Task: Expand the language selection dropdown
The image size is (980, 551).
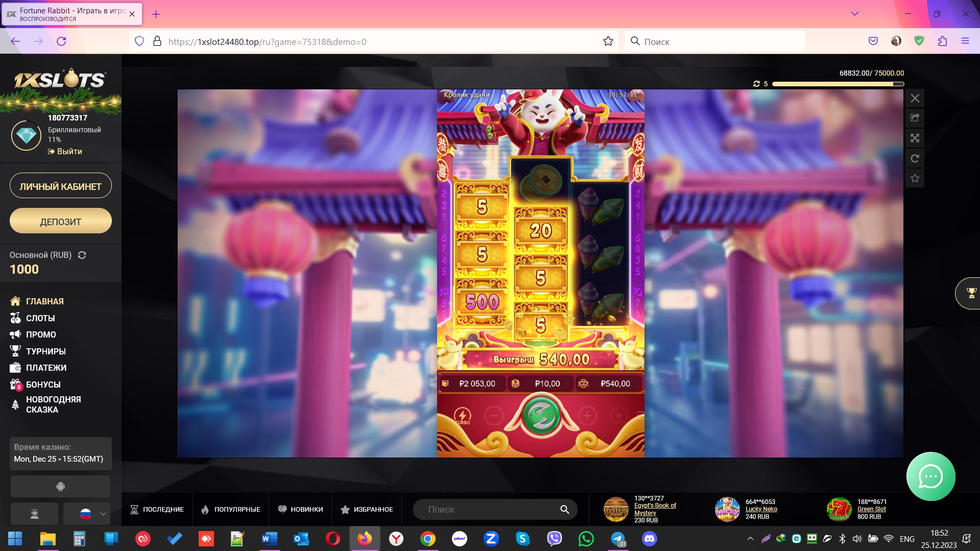Action: coord(103,514)
